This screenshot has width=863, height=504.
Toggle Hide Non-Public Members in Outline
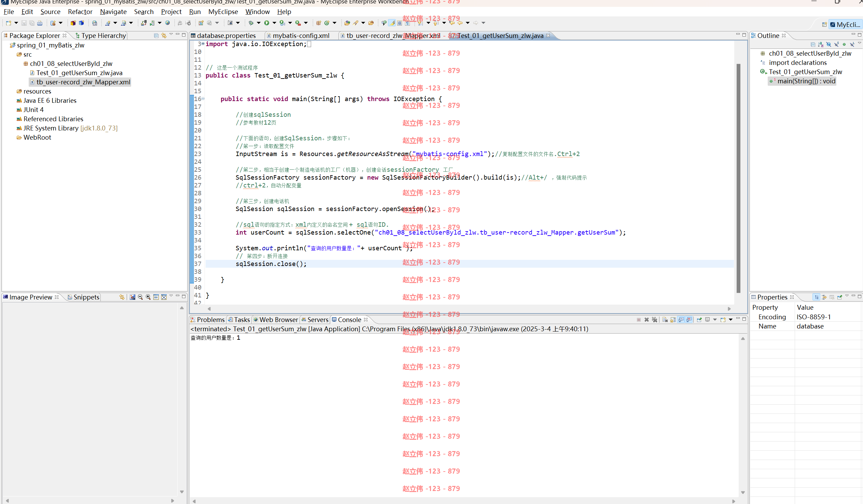pyautogui.click(x=844, y=44)
